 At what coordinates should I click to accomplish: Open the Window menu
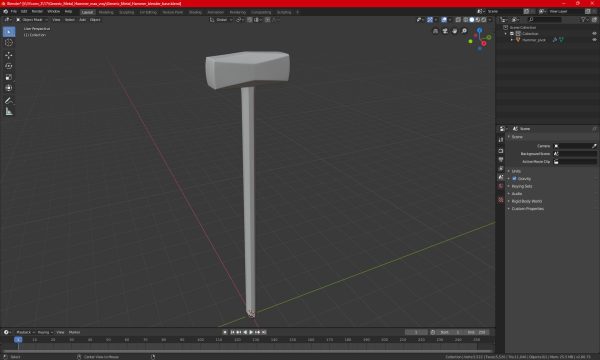pyautogui.click(x=54, y=11)
